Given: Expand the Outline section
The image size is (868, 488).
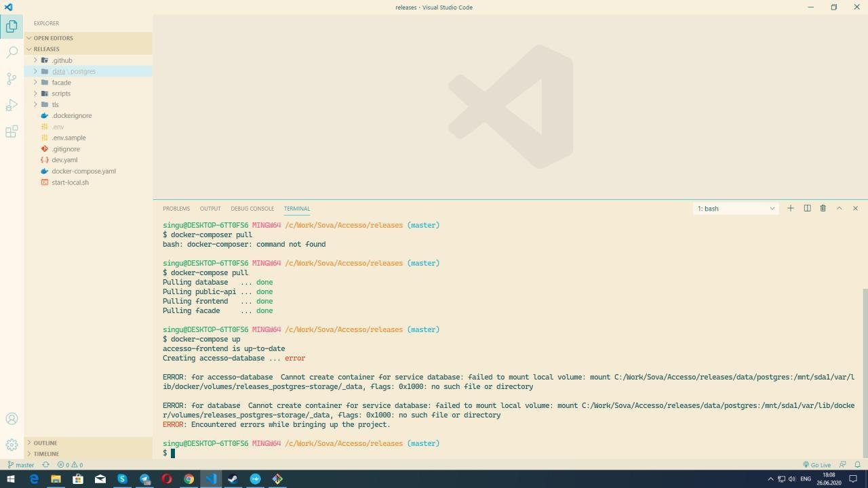Looking at the screenshot, I should point(88,443).
